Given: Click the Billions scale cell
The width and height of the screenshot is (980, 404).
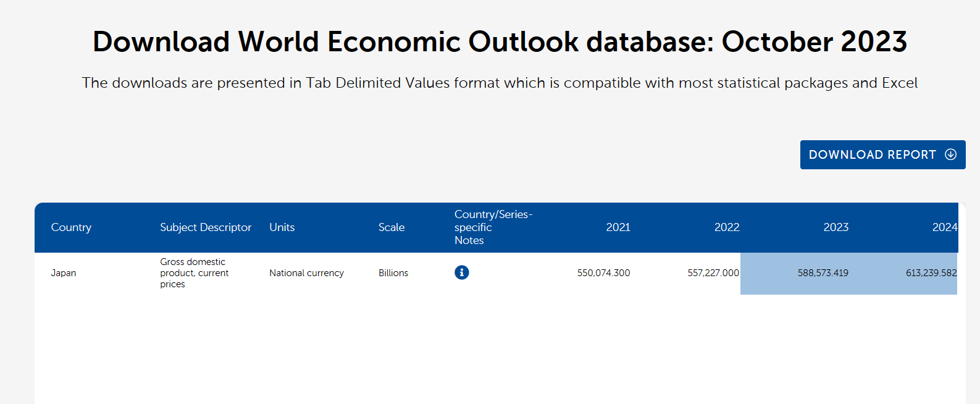Looking at the screenshot, I should [x=393, y=273].
